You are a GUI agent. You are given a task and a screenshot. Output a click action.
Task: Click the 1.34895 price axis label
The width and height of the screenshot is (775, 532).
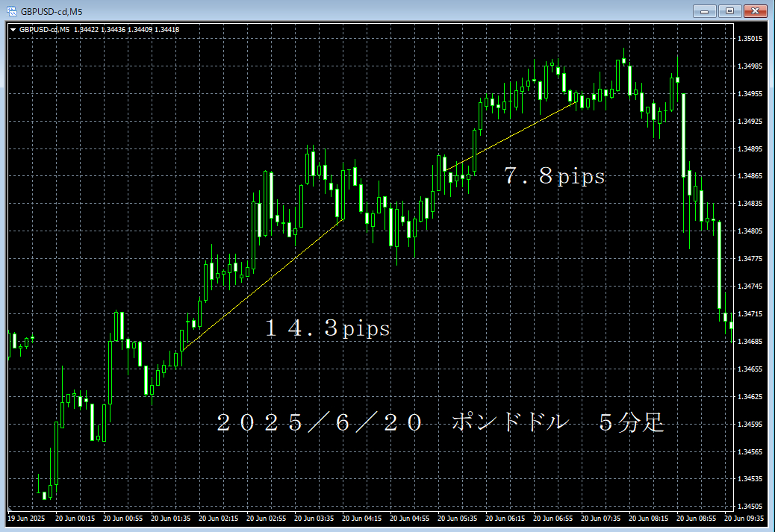coord(750,149)
